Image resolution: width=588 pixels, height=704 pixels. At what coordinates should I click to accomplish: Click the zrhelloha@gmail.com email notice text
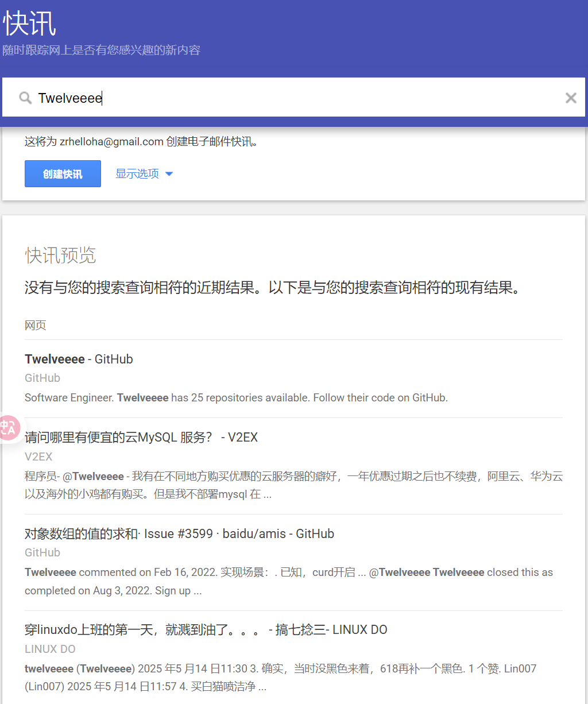click(x=141, y=141)
